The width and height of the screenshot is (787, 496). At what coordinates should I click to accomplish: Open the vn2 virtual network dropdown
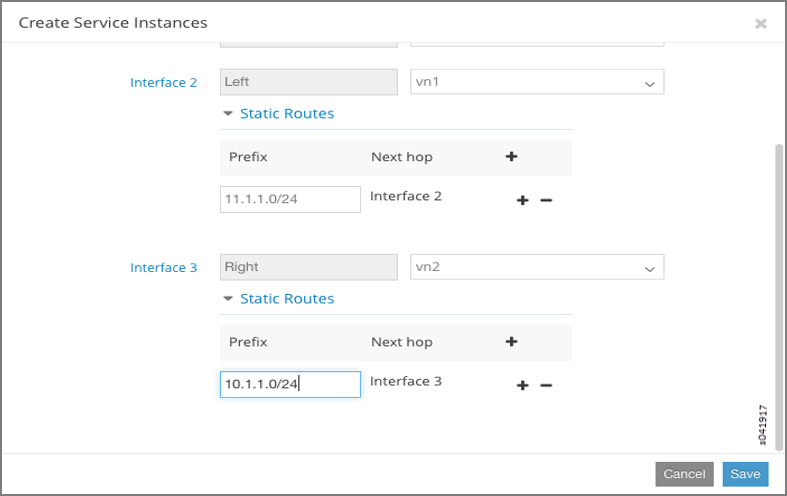tap(538, 267)
